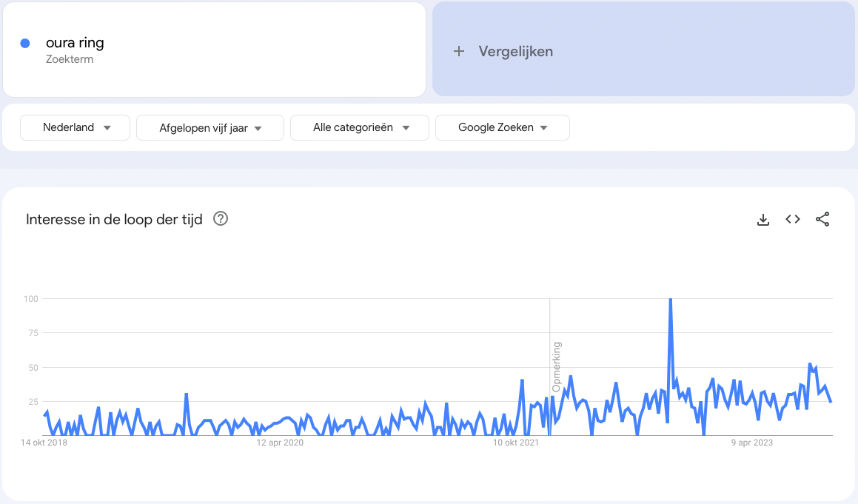Click the 12 apr 2020 date label
Image resolution: width=858 pixels, height=504 pixels.
280,443
